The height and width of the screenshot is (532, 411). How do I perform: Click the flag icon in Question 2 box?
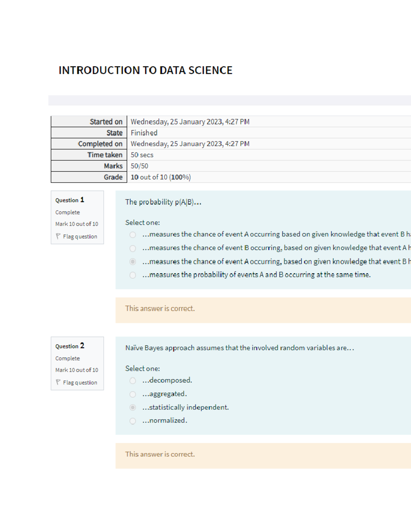[58, 382]
